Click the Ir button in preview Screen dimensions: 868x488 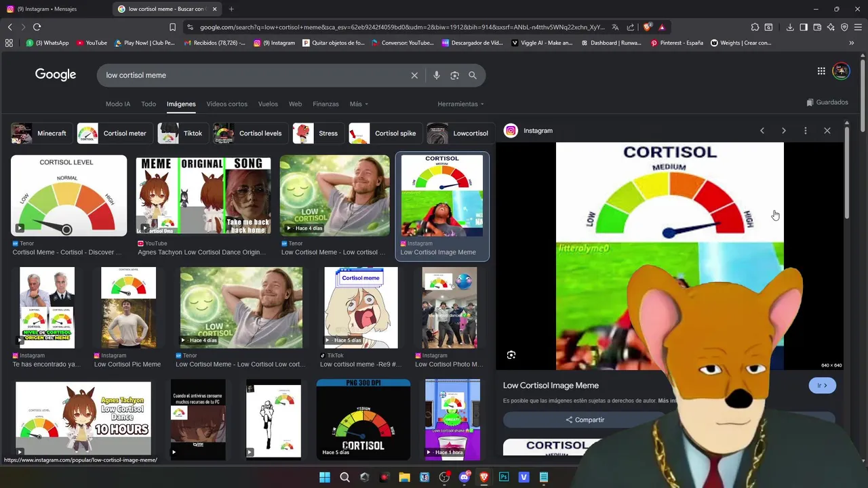822,386
